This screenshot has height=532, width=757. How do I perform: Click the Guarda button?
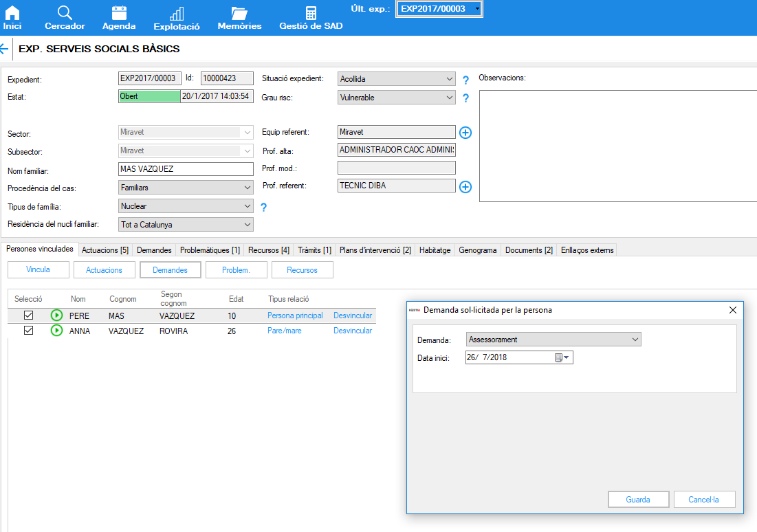coord(637,500)
